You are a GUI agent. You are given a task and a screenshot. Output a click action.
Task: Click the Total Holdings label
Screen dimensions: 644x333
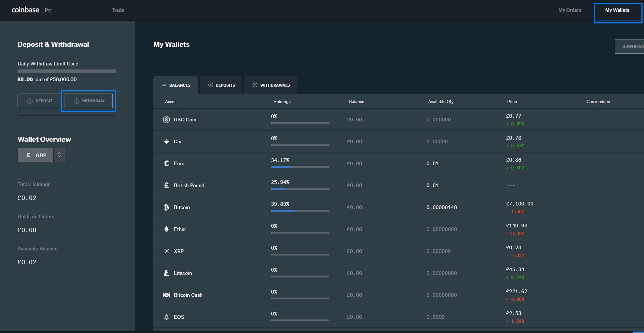(34, 184)
